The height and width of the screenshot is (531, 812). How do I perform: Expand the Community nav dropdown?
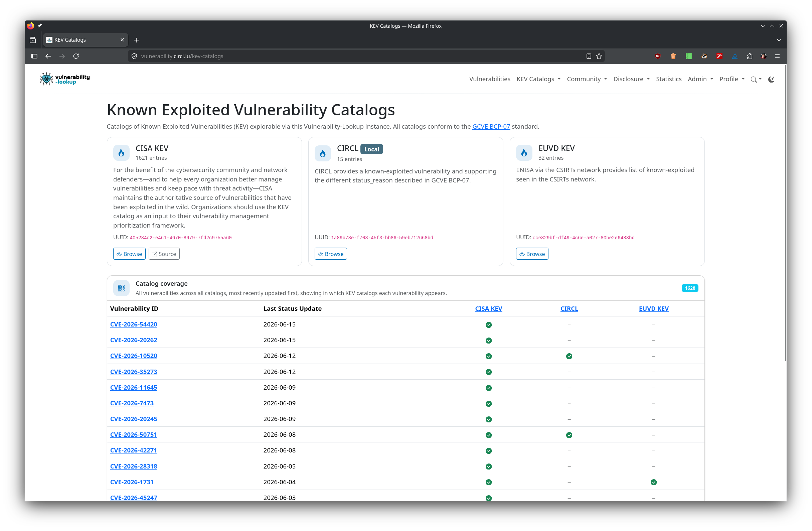tap(587, 79)
